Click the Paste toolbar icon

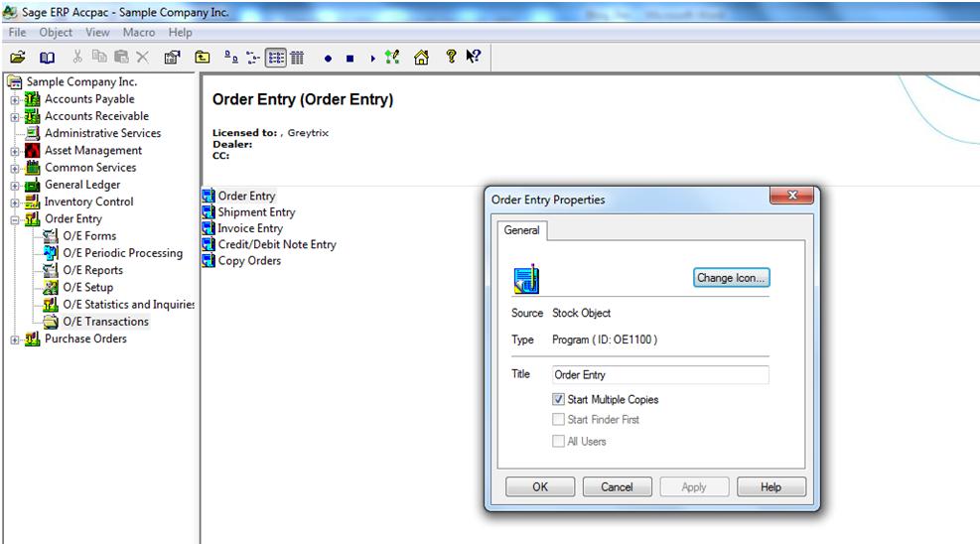(121, 57)
